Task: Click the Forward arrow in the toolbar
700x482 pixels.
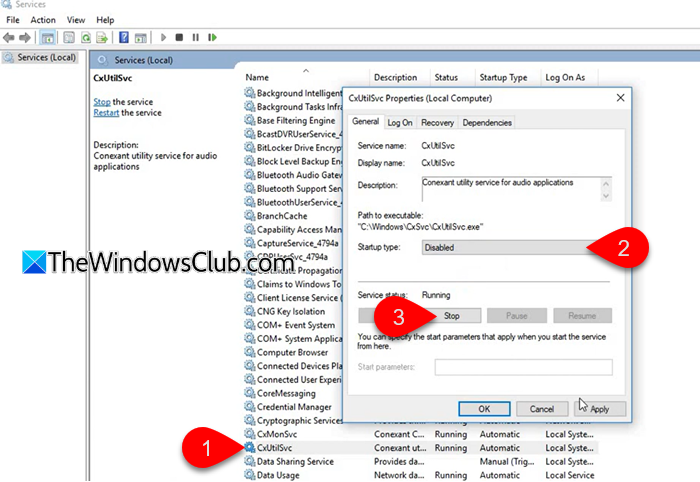Action: coord(25,37)
